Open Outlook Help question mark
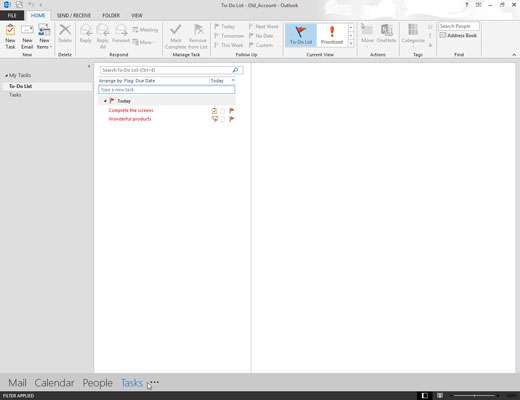The width and height of the screenshot is (520, 400). 467,5
